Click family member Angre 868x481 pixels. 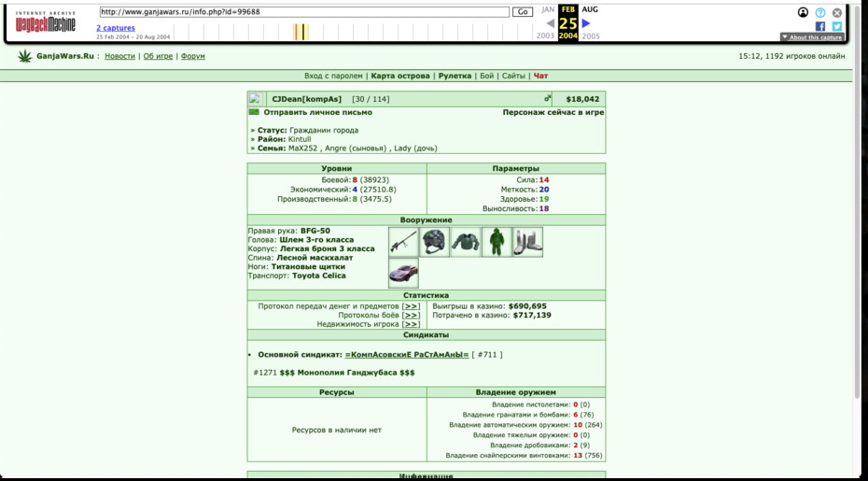coord(336,149)
